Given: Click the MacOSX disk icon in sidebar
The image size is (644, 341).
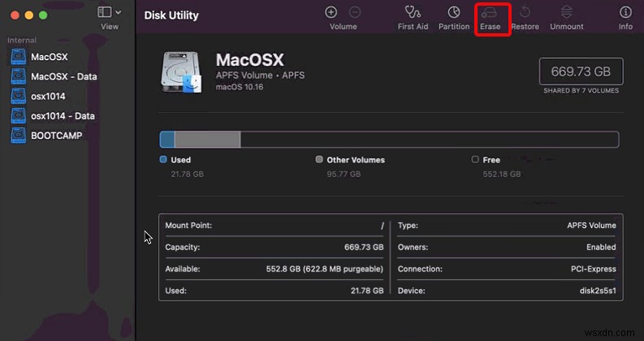Looking at the screenshot, I should 19,57.
